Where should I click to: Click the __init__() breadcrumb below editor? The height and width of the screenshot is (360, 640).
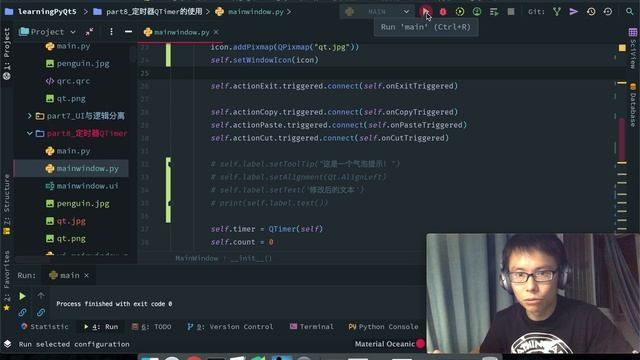(x=251, y=258)
